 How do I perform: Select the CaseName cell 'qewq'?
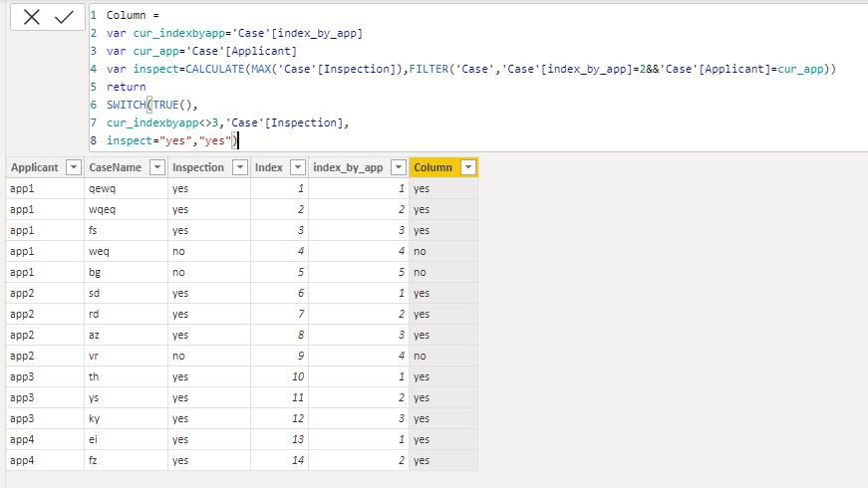127,188
